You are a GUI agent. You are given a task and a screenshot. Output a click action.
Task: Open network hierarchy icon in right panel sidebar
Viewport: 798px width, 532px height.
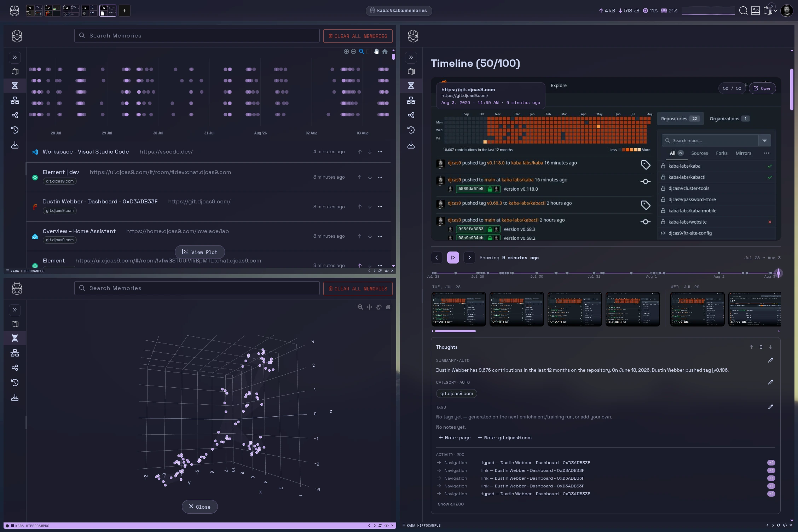click(x=411, y=100)
